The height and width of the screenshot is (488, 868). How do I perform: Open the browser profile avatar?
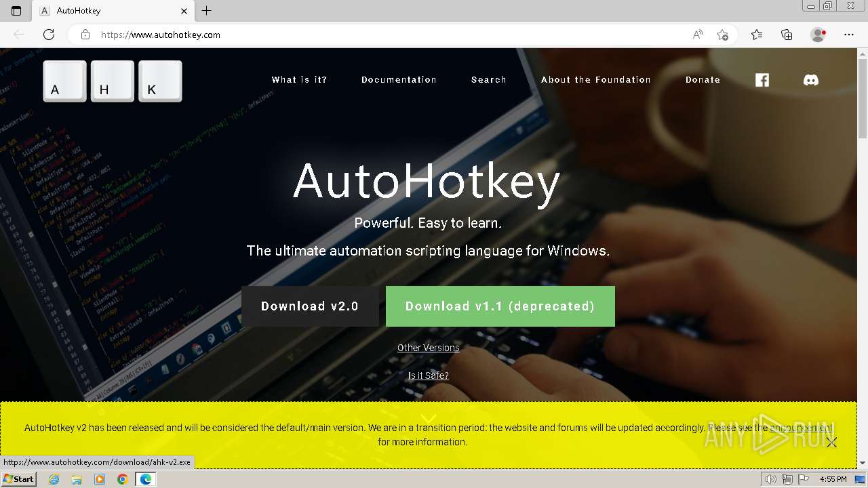pyautogui.click(x=818, y=35)
